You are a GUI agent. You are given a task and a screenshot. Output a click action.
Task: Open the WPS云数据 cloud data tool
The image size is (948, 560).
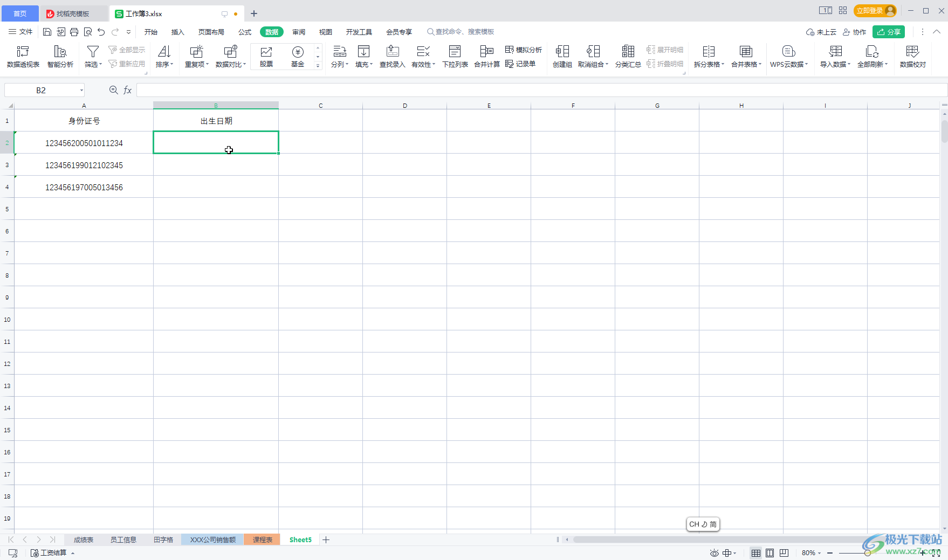[789, 57]
